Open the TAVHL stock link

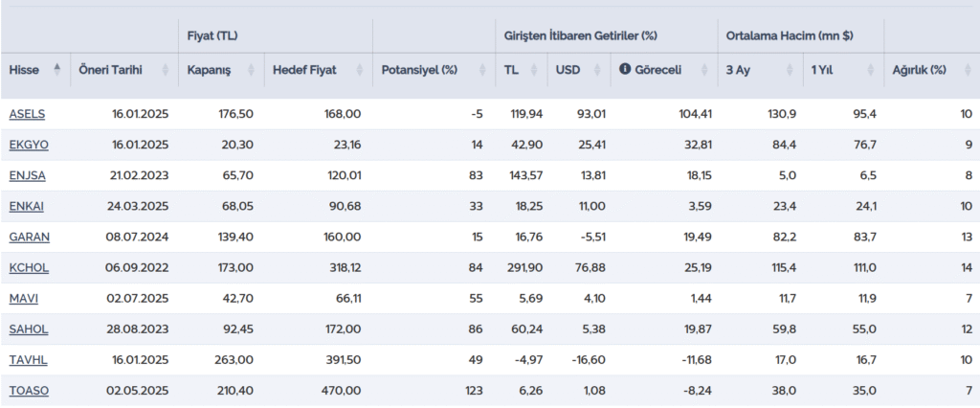point(28,360)
